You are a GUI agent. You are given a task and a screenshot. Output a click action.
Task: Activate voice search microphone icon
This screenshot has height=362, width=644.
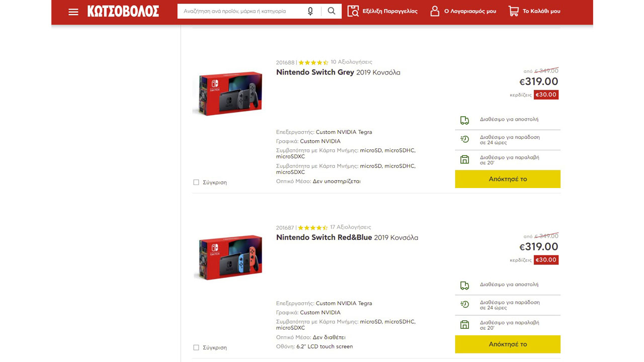(310, 11)
